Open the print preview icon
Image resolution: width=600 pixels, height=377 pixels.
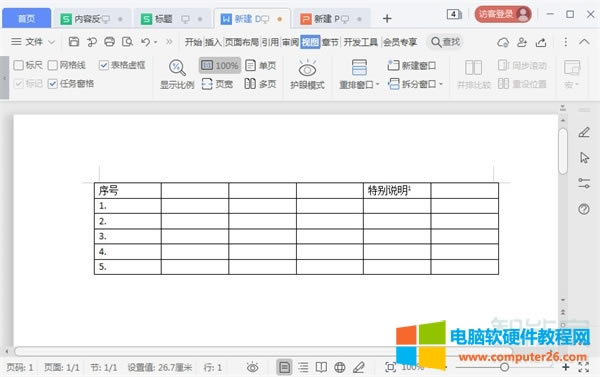pyautogui.click(x=127, y=42)
